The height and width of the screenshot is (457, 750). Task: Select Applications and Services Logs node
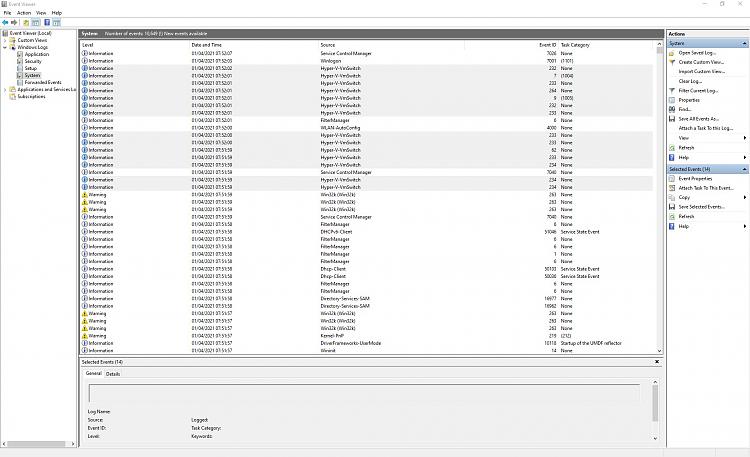[46, 89]
